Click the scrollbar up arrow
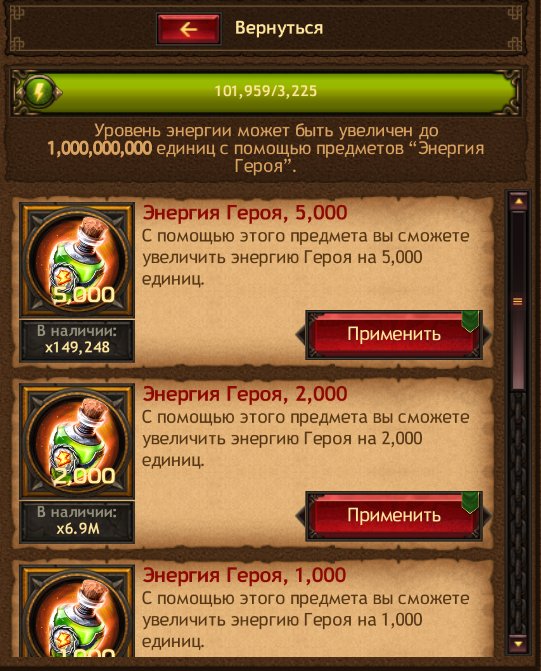This screenshot has width=541, height=671. click(519, 201)
